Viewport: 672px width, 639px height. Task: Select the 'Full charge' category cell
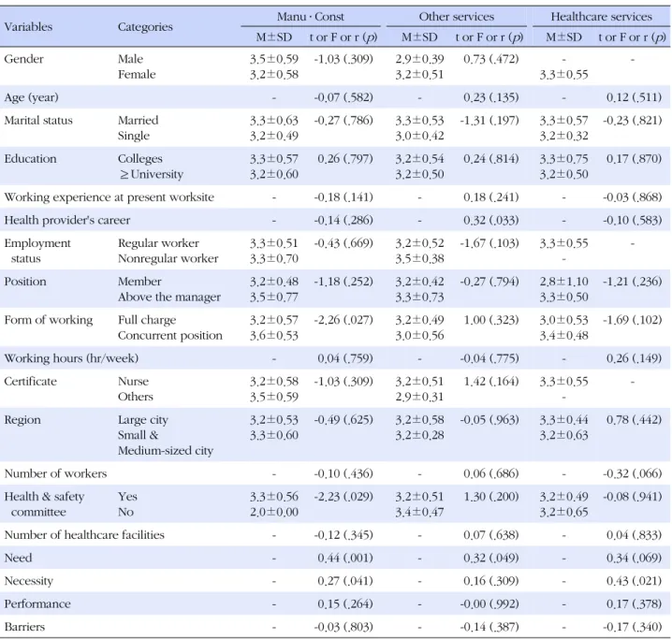pyautogui.click(x=147, y=320)
